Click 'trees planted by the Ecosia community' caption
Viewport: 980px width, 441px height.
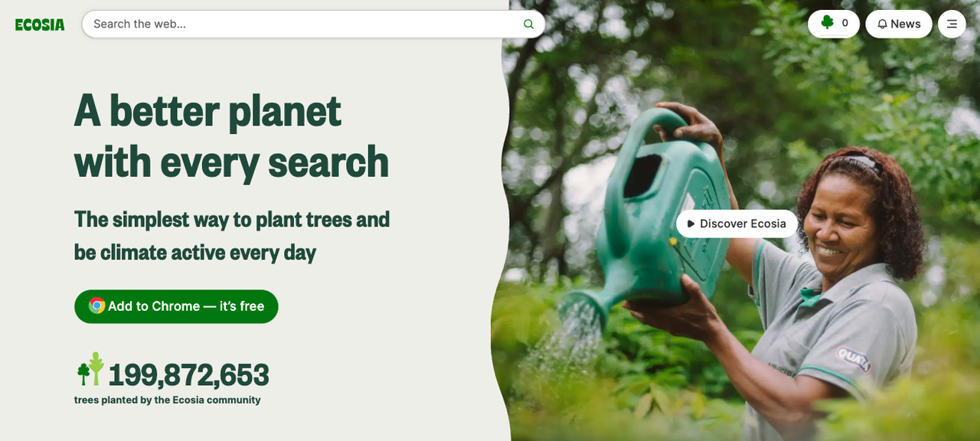pyautogui.click(x=168, y=400)
